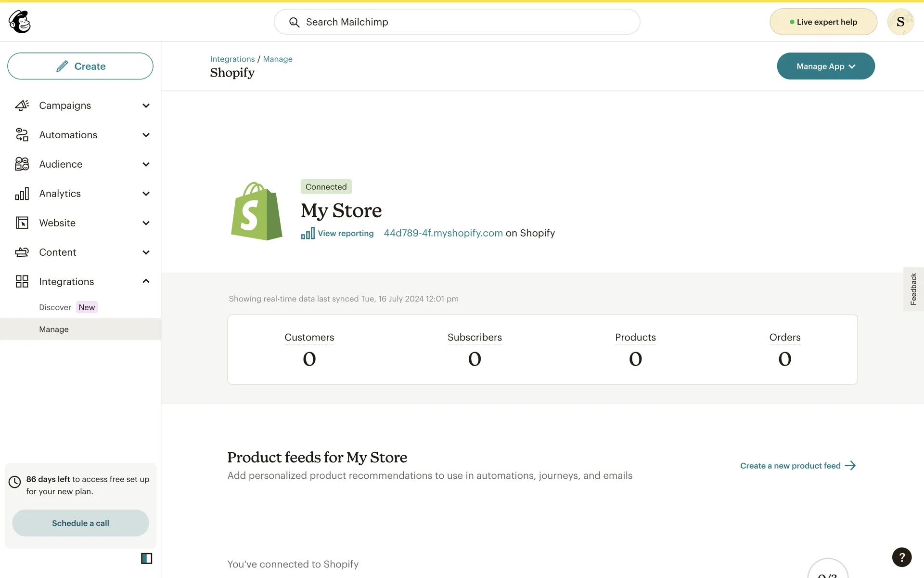Image resolution: width=924 pixels, height=578 pixels.
Task: Collapse the sidebar with the panel toggle icon
Action: [x=146, y=558]
